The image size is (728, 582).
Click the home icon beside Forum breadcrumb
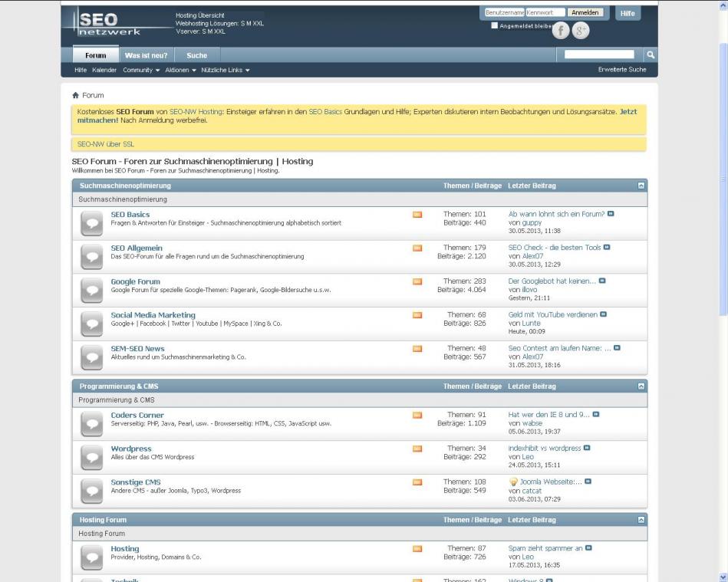coord(75,96)
